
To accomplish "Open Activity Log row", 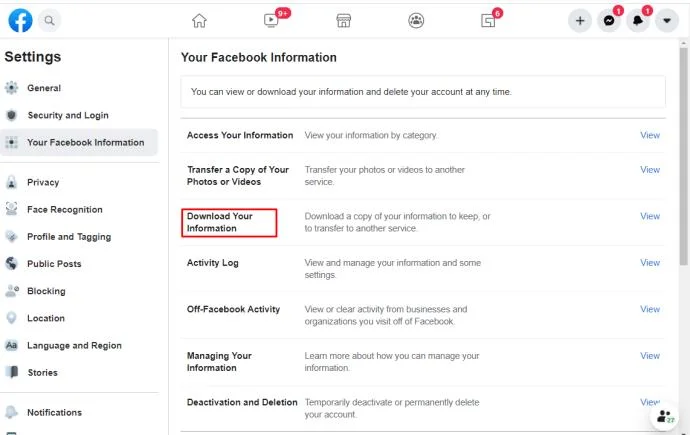I will click(423, 269).
